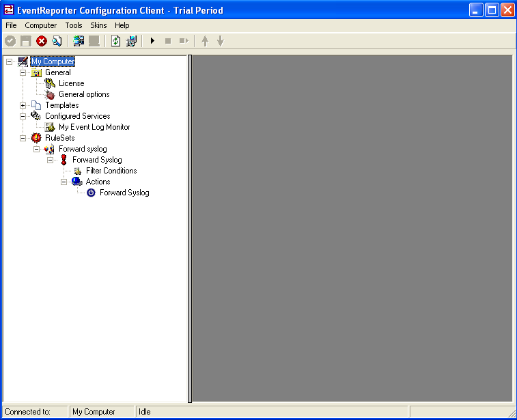The height and width of the screenshot is (420, 517).
Task: Open the Skins menu
Action: 98,25
